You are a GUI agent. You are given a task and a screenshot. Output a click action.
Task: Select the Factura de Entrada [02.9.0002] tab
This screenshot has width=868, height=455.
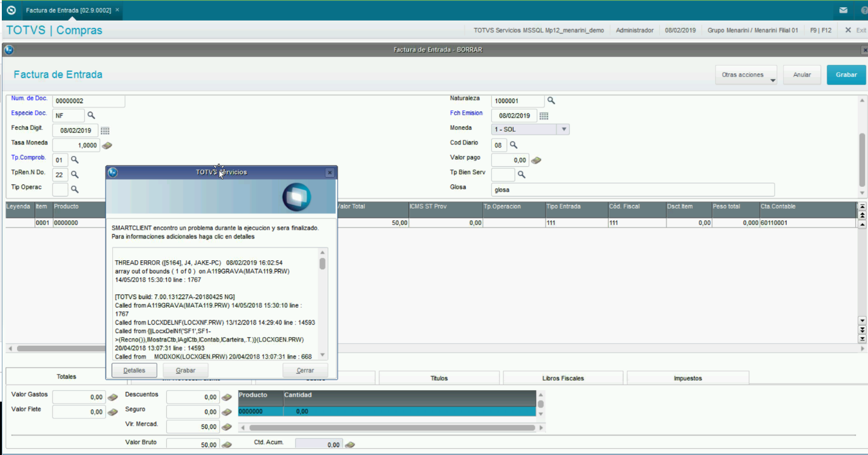(67, 10)
